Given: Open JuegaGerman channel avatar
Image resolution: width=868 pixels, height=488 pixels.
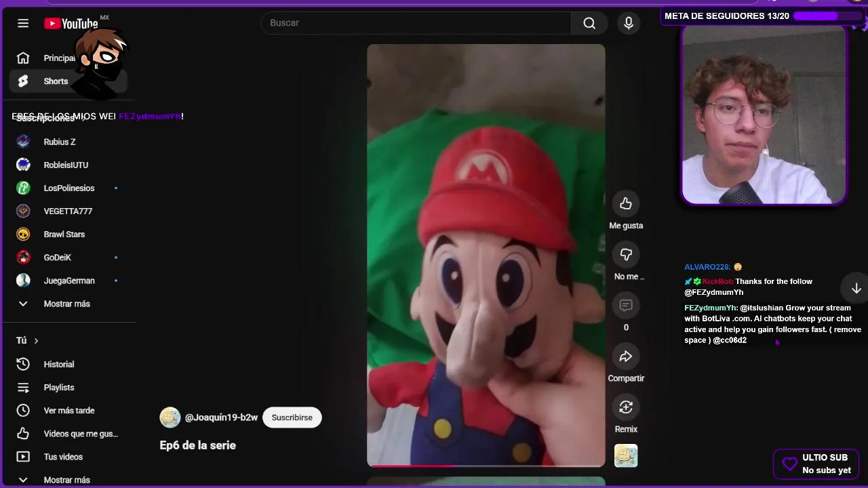Looking at the screenshot, I should point(23,281).
